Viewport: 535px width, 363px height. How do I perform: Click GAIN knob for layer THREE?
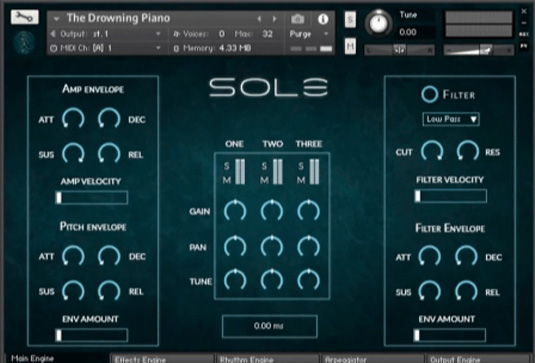(x=308, y=210)
